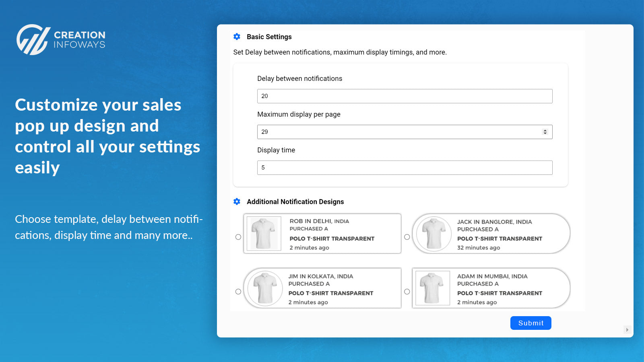Click the Creation Infoways logo
The image size is (644, 362).
pos(60,39)
